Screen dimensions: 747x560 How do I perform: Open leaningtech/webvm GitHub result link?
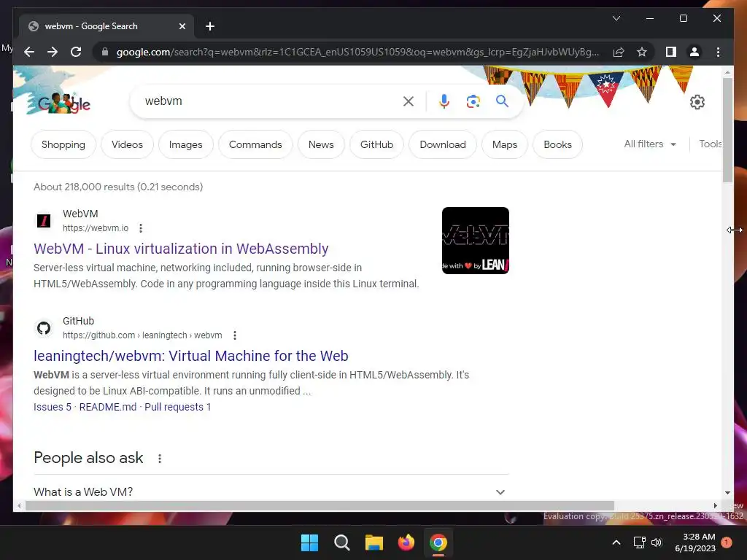click(191, 356)
